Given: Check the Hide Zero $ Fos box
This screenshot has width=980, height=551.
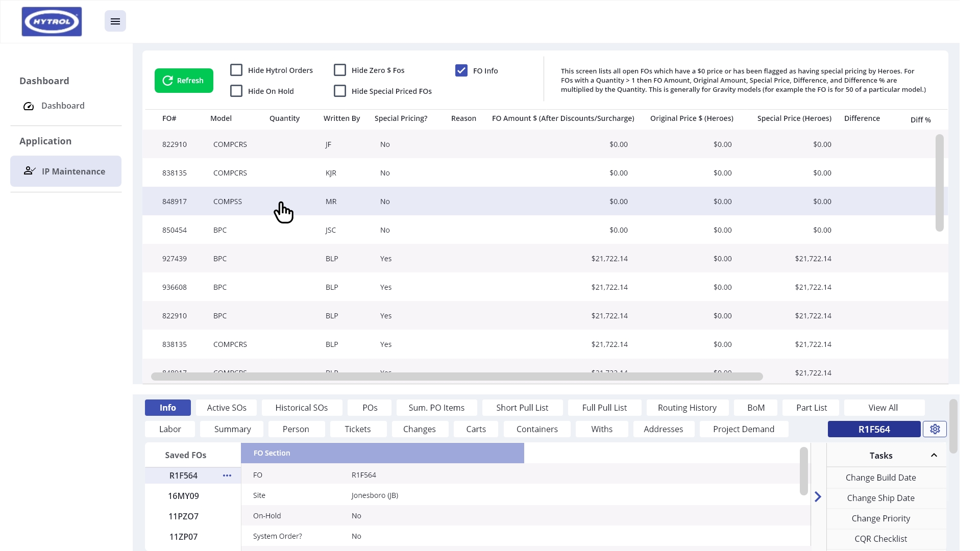Looking at the screenshot, I should click(x=340, y=70).
